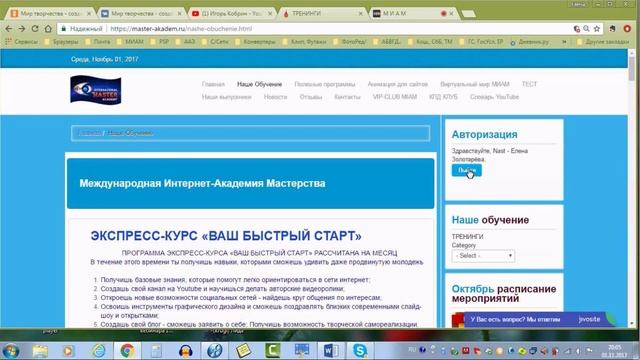Click the browser forward arrow
This screenshot has height=360, width=640.
[x=22, y=29]
